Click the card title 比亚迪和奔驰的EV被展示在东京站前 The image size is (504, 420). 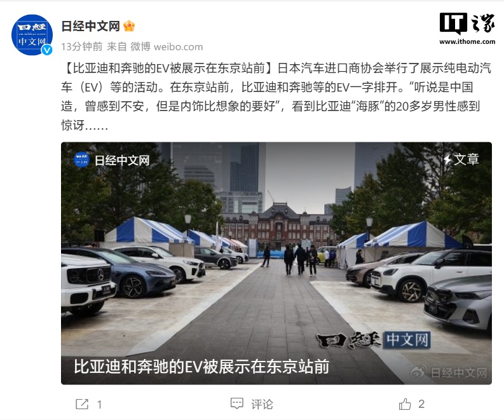point(201,367)
